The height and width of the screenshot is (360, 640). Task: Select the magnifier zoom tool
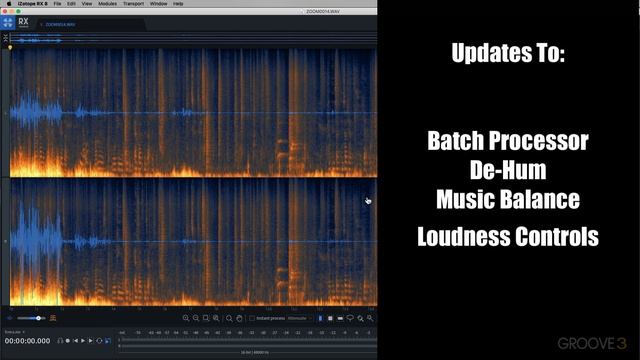229,318
